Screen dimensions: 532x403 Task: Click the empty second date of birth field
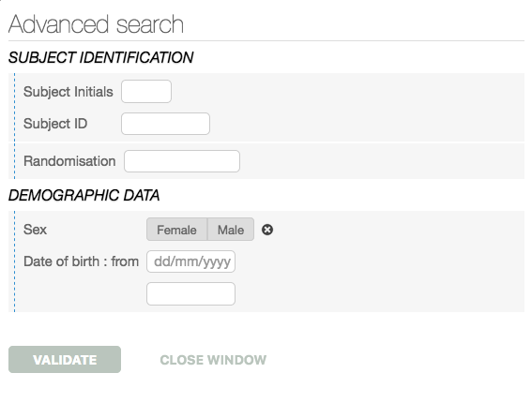point(191,294)
